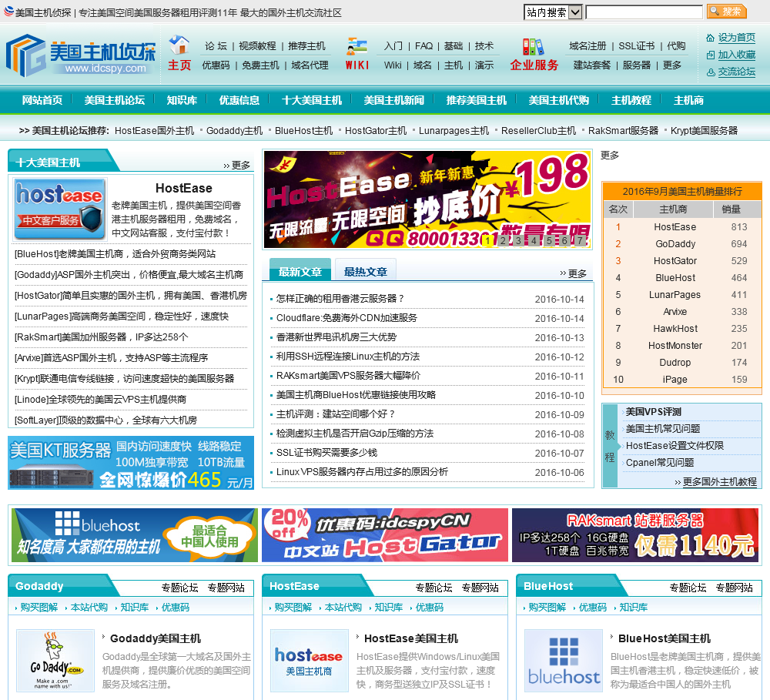
Task: Open HostEase设置文件权限 tutorial link
Action: [x=675, y=446]
